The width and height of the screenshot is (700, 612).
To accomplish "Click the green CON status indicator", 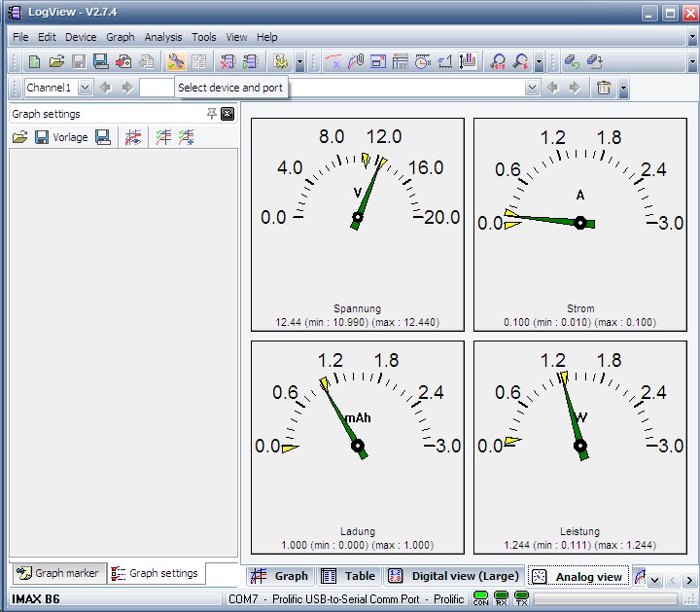I will [480, 597].
